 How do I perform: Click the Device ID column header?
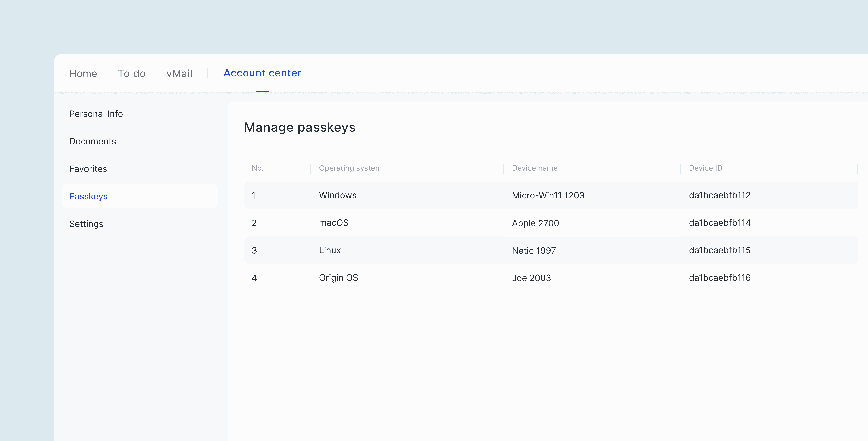[705, 168]
